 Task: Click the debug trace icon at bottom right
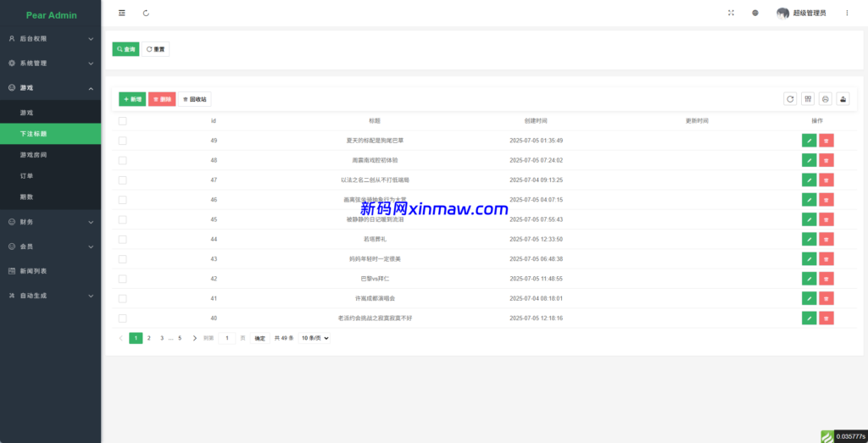(x=826, y=436)
